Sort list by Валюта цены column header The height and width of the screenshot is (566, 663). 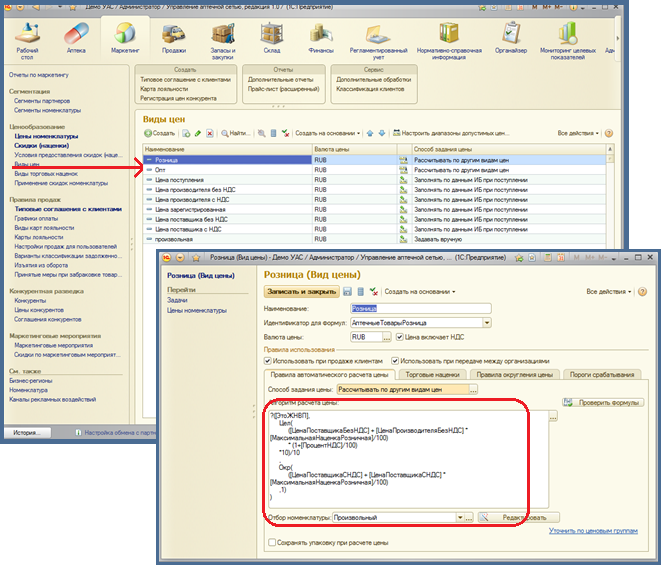[x=354, y=149]
